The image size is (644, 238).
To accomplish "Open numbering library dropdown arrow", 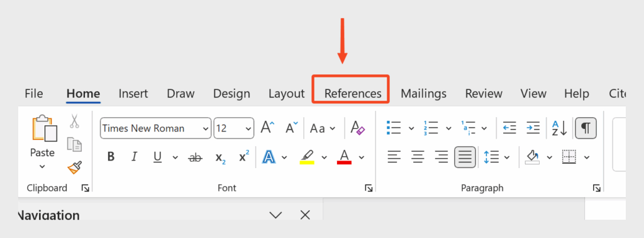I will 448,128.
